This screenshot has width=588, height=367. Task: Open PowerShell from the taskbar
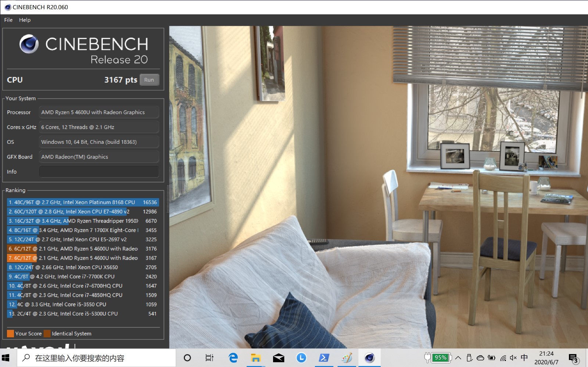[x=324, y=358]
